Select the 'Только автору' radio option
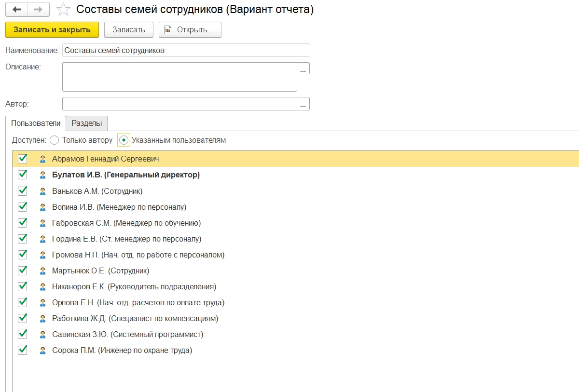The height and width of the screenshot is (392, 579). pos(54,140)
